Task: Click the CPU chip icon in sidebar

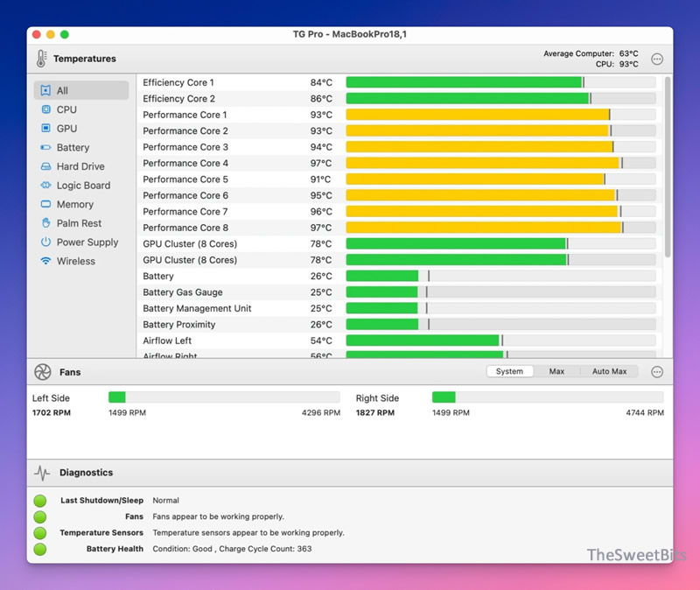Action: pos(45,109)
